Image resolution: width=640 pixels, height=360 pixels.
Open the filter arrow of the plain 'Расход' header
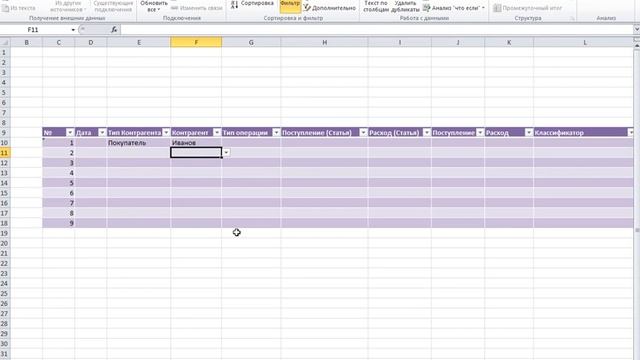click(x=529, y=133)
